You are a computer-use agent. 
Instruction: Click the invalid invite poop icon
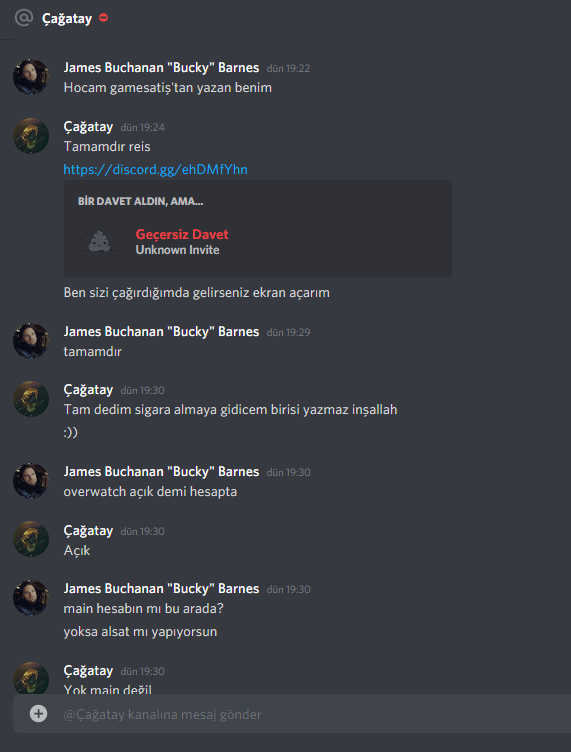(x=99, y=241)
